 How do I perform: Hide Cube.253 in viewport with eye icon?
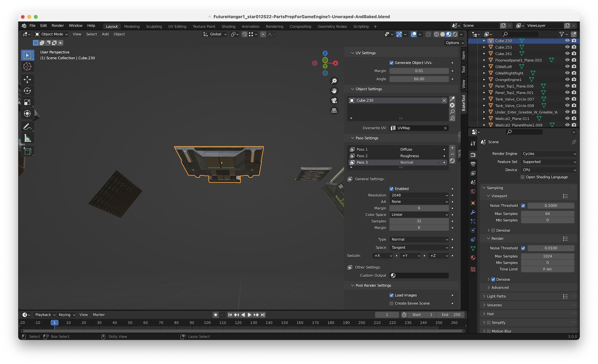[567, 47]
